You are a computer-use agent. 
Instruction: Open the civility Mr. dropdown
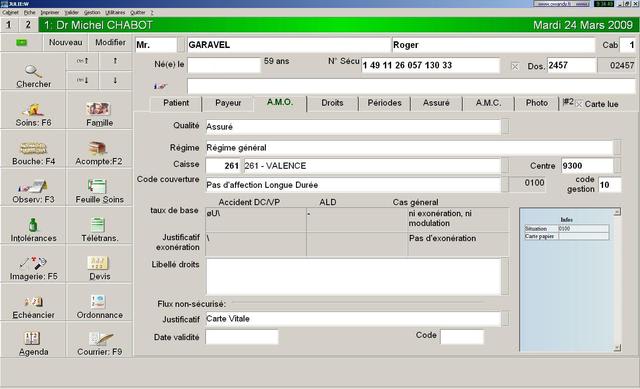click(181, 45)
